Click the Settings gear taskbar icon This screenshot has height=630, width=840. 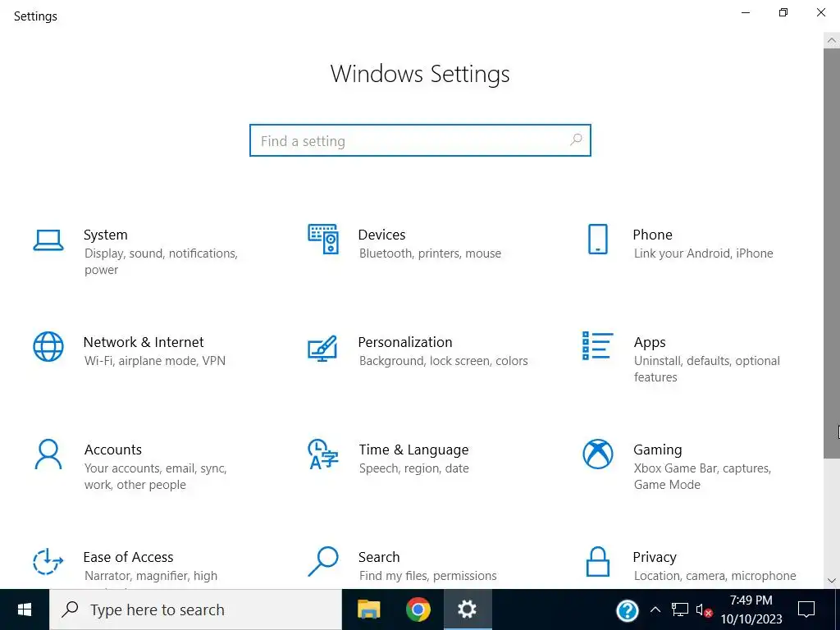pyautogui.click(x=467, y=609)
